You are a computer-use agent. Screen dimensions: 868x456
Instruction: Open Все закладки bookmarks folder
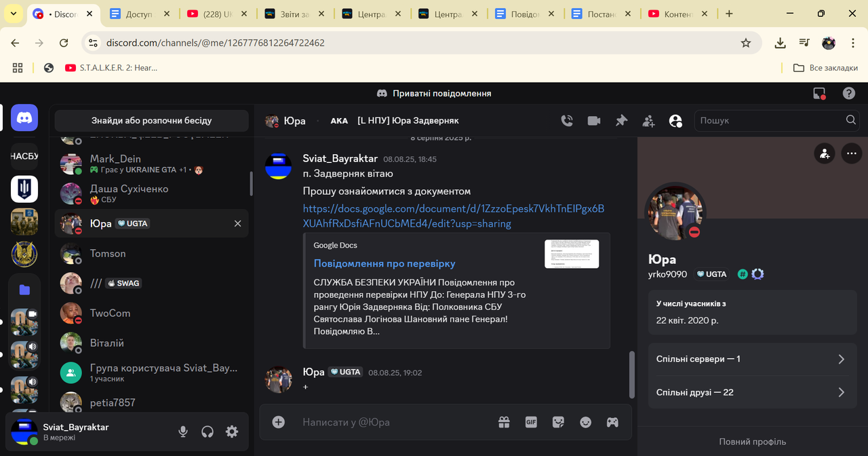coord(825,68)
